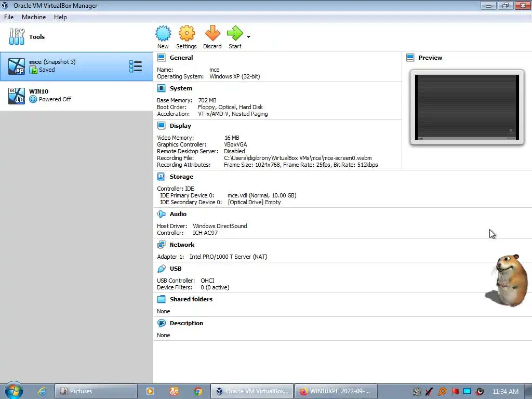Click the Intel PRO/1000 T Server (NAT) text
The width and height of the screenshot is (532, 399).
(x=229, y=257)
